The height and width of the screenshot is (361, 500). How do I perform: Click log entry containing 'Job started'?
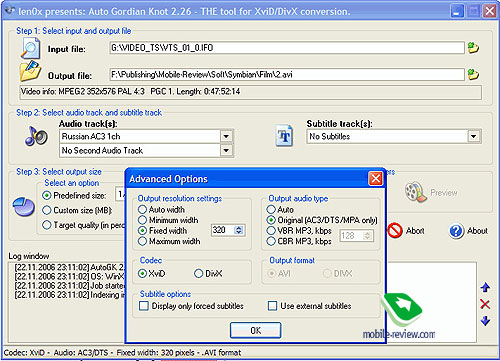point(69,286)
